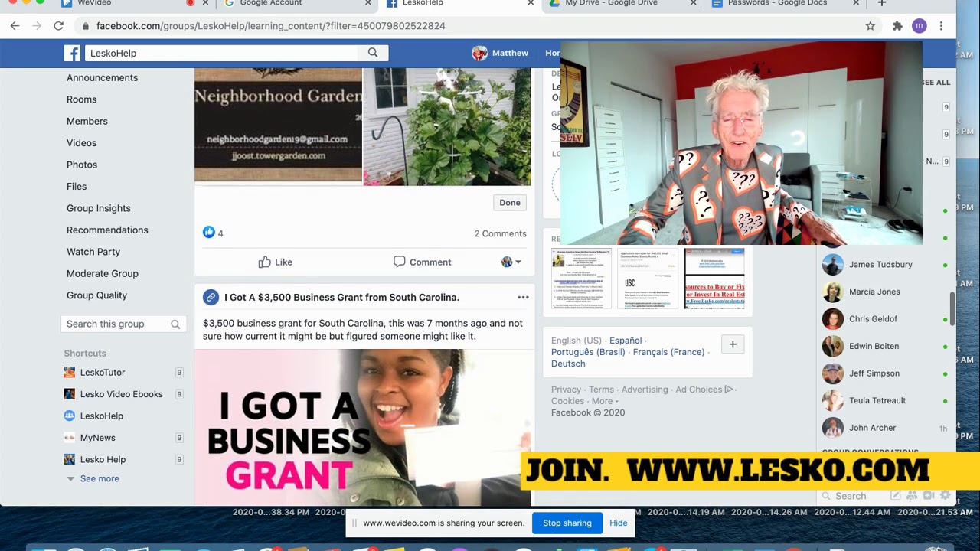
Task: Open the browser extensions puzzle icon
Action: (x=897, y=26)
